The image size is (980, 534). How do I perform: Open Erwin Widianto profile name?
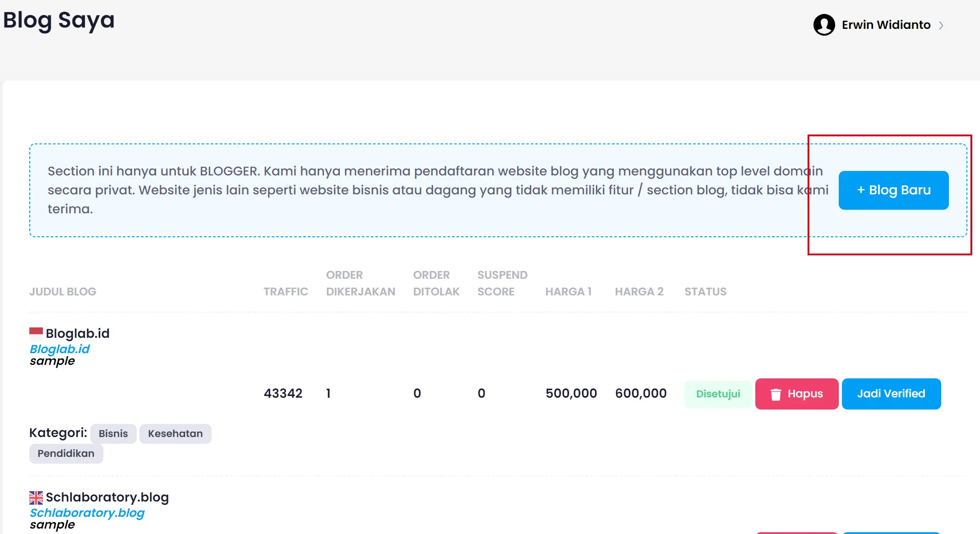(886, 25)
